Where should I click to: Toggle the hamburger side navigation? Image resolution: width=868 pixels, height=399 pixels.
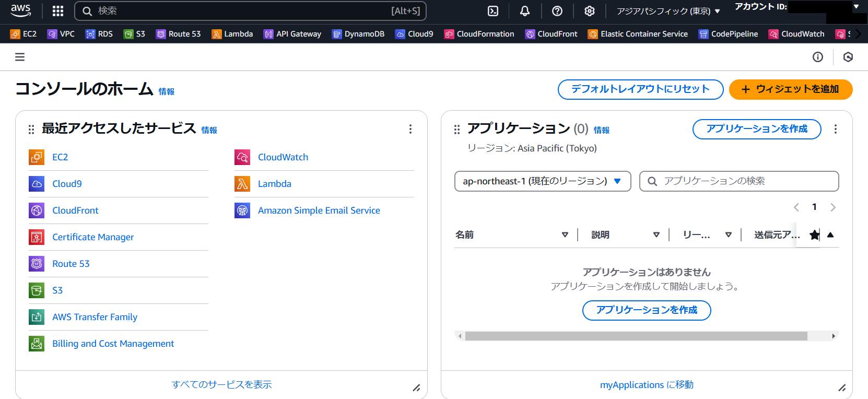[x=20, y=57]
